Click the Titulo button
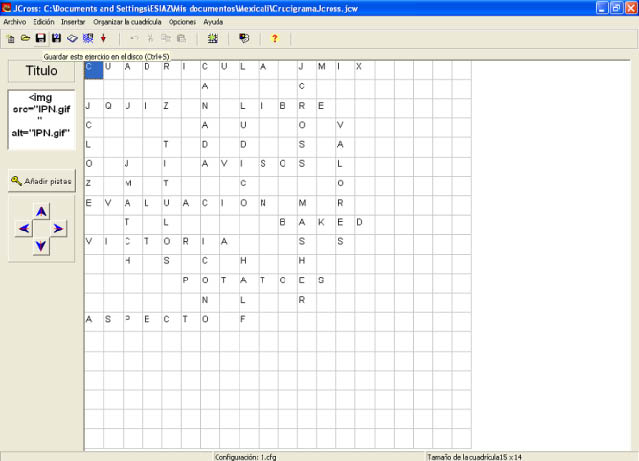Image resolution: width=639 pixels, height=461 pixels. tap(42, 71)
